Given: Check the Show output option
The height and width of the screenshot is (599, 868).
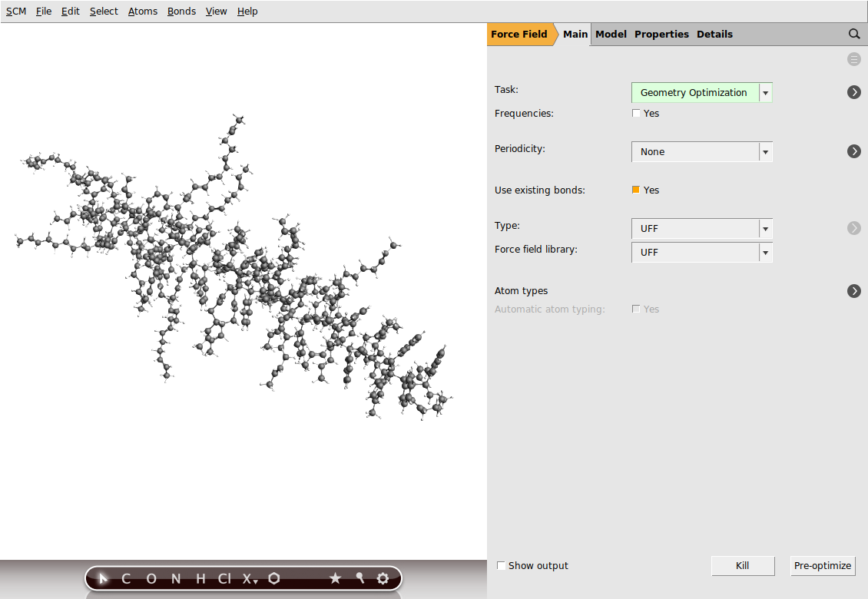Looking at the screenshot, I should pyautogui.click(x=501, y=565).
